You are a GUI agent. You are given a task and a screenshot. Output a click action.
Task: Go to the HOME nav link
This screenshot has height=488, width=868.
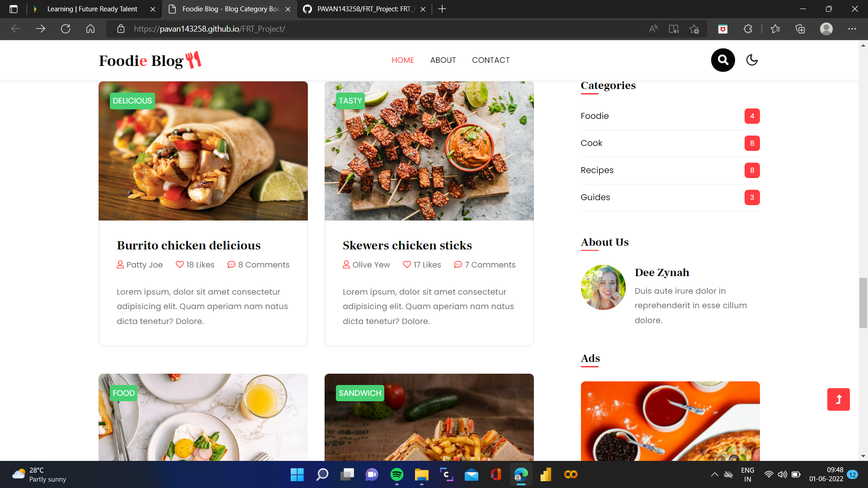pyautogui.click(x=403, y=60)
